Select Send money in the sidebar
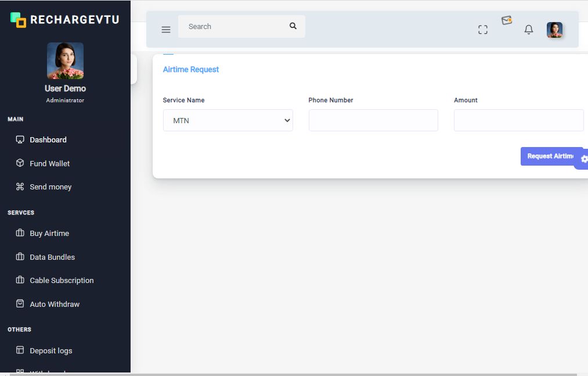Screen dimensions: 588x376 coord(50,187)
